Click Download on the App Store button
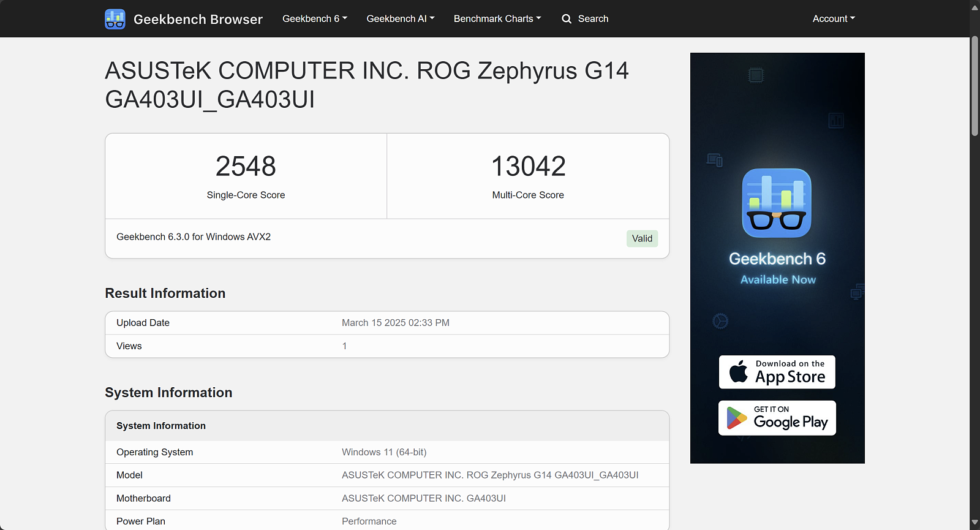Screen dimensions: 980x530 (777, 372)
